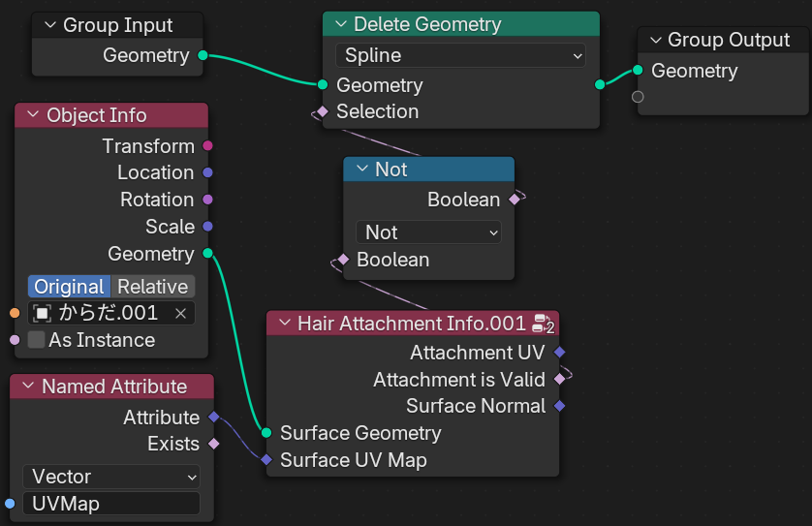812x526 pixels.
Task: Collapse the Delete Geometry node
Action: [340, 24]
